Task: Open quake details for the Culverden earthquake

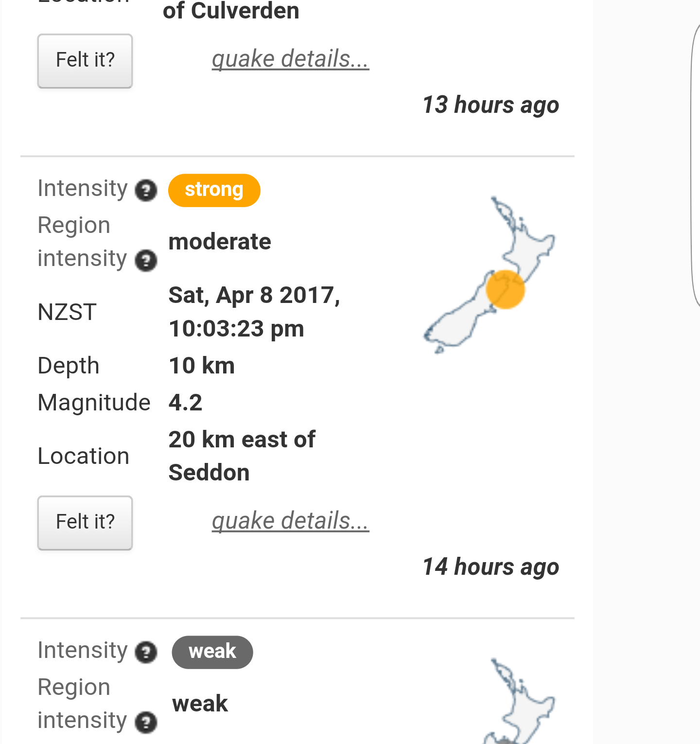Action: click(x=290, y=59)
